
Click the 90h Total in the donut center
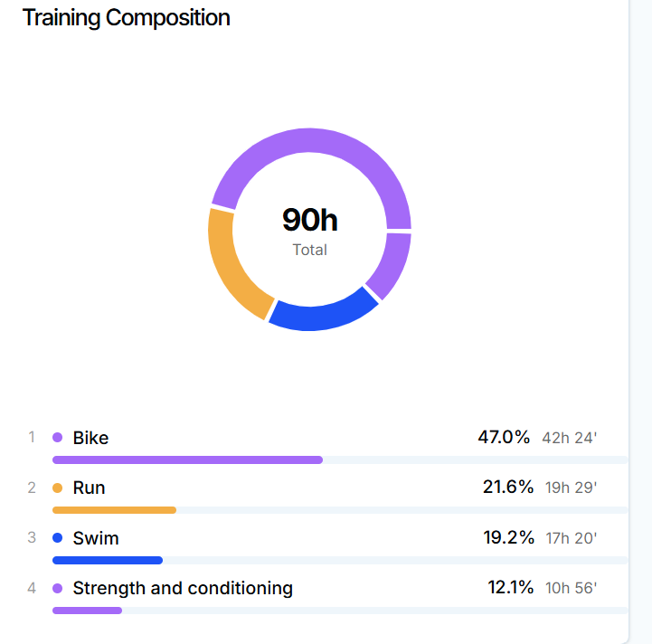tap(309, 220)
